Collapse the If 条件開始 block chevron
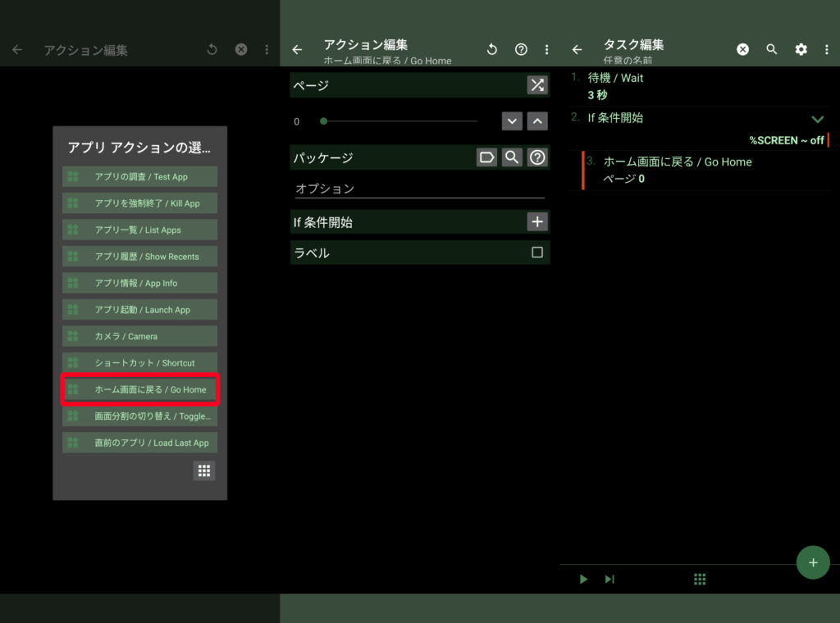Viewport: 840px width, 623px height. (817, 119)
